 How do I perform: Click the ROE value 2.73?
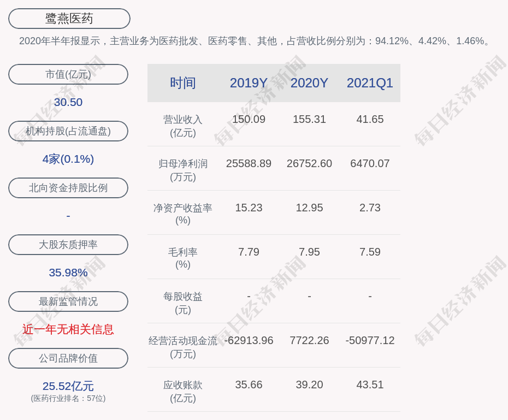pos(370,208)
